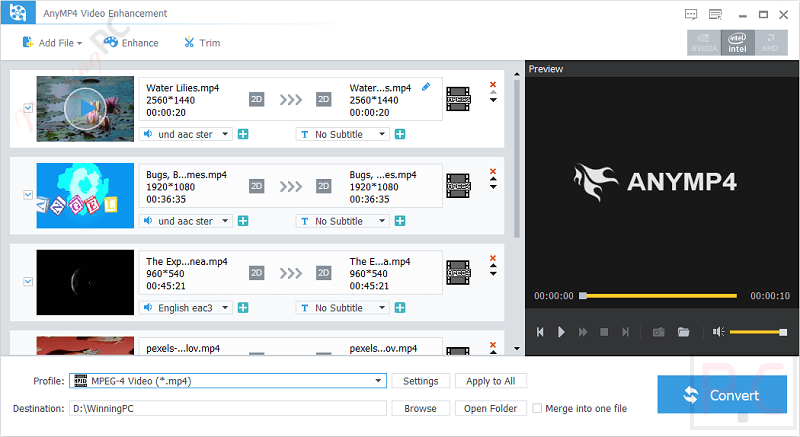Mute the preview speaker icon
Screen dimensions: 800x437
tap(718, 332)
